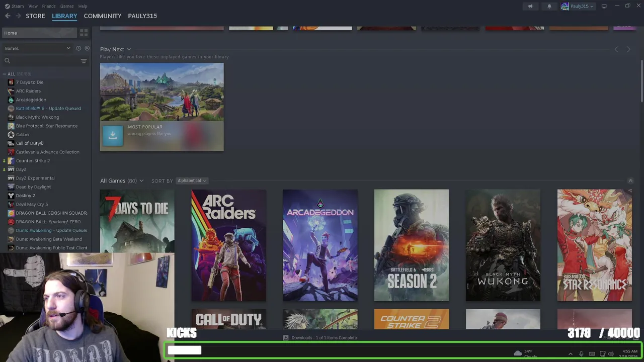Switch to Big Picture mode icon
The width and height of the screenshot is (644, 362).
coord(604,6)
